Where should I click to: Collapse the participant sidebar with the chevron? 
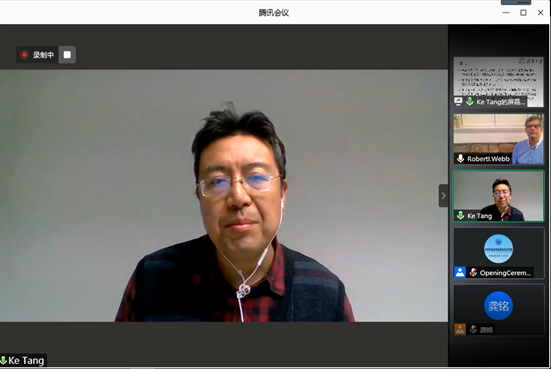click(x=443, y=196)
